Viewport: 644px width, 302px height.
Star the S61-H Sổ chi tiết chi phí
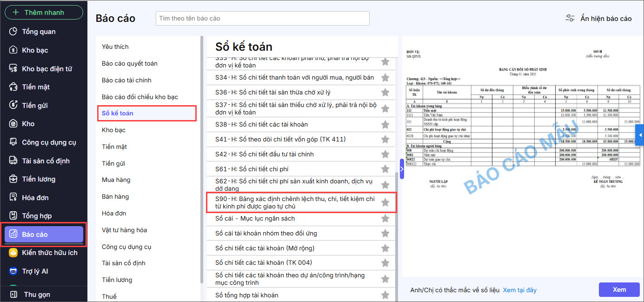(x=385, y=169)
